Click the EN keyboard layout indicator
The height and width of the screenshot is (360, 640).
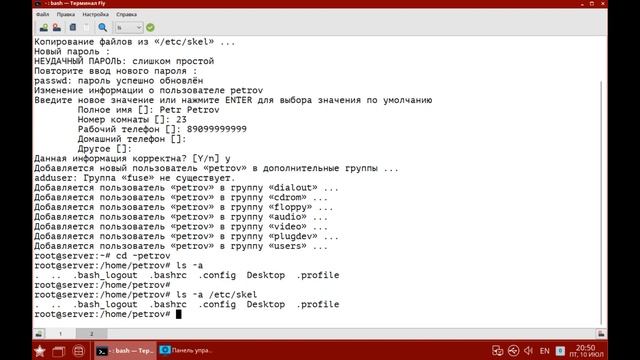pos(544,351)
